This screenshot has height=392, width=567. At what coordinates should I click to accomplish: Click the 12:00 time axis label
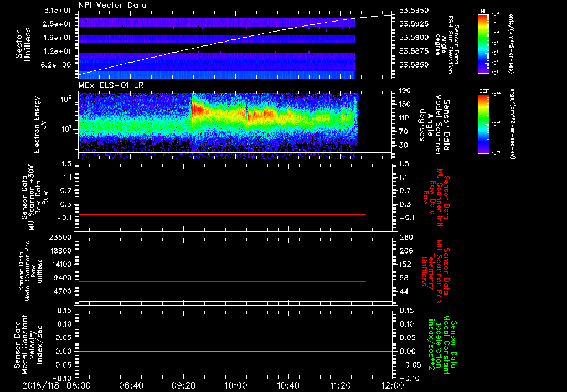pyautogui.click(x=392, y=385)
